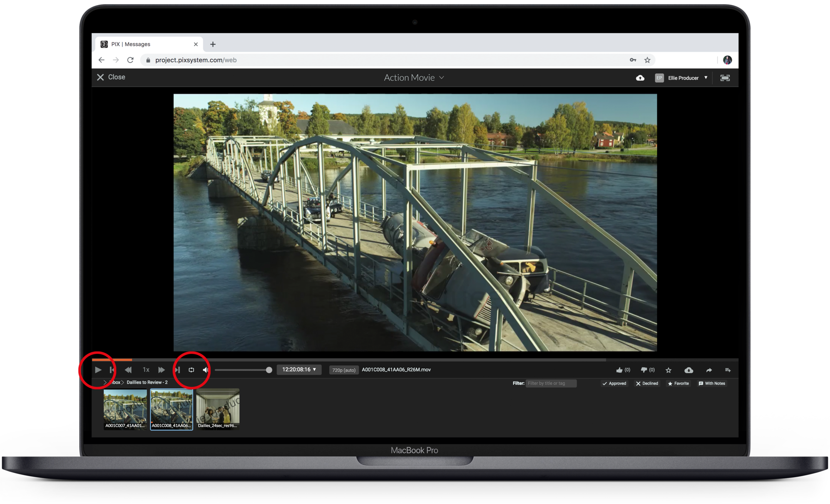Viewport: 830px width, 504px height.
Task: Click thumbs down decline icon
Action: [644, 370]
